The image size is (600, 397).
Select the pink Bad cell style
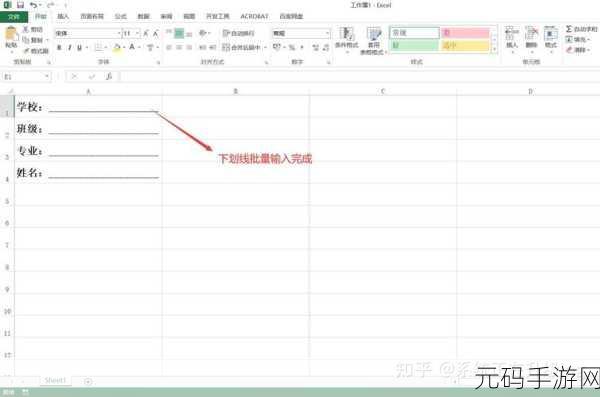[x=465, y=33]
